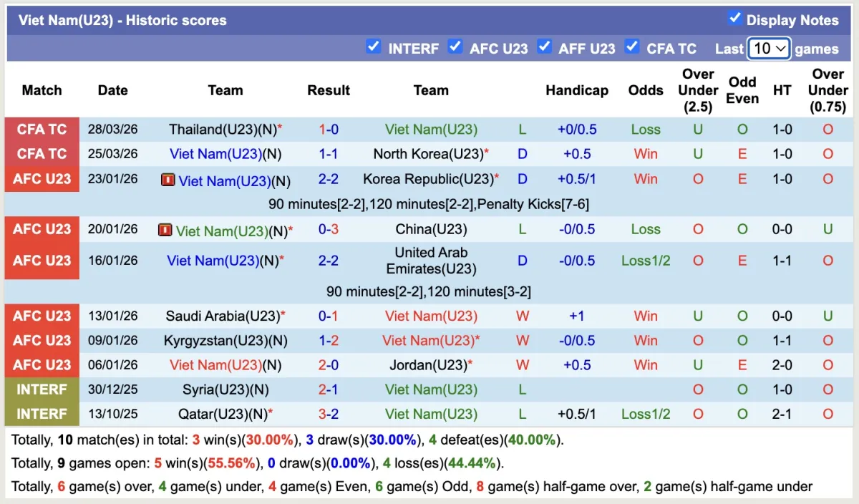Uncheck the INTERF filter checkbox
This screenshot has width=859, height=504.
click(373, 47)
